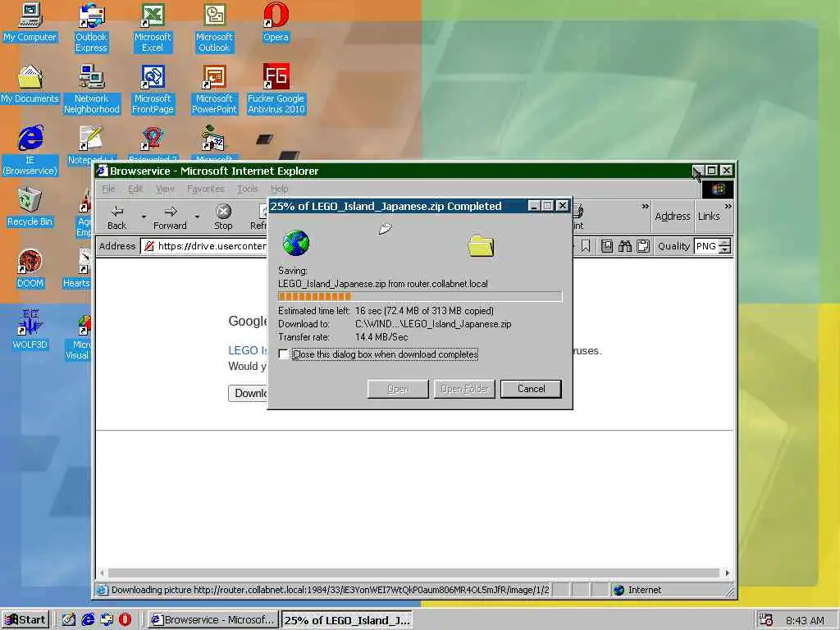Click the Forward toolbar button
This screenshot has height=630, width=840.
coord(170,217)
